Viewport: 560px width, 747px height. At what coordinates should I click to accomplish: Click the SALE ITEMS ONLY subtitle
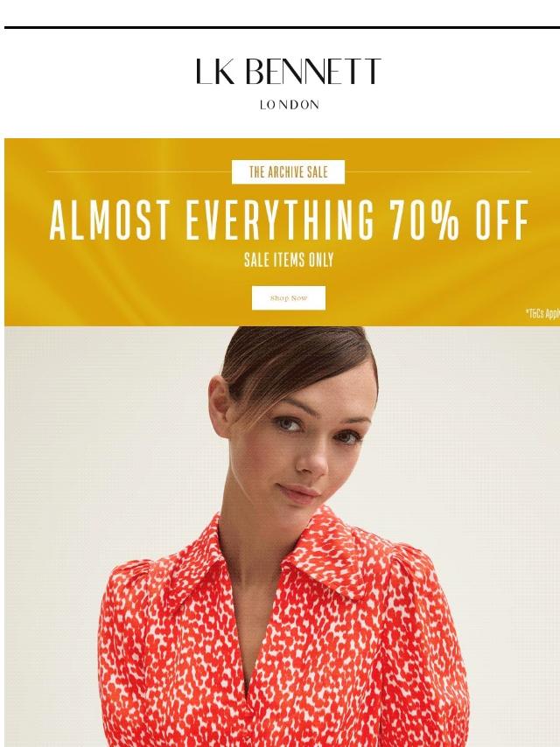pyautogui.click(x=289, y=260)
